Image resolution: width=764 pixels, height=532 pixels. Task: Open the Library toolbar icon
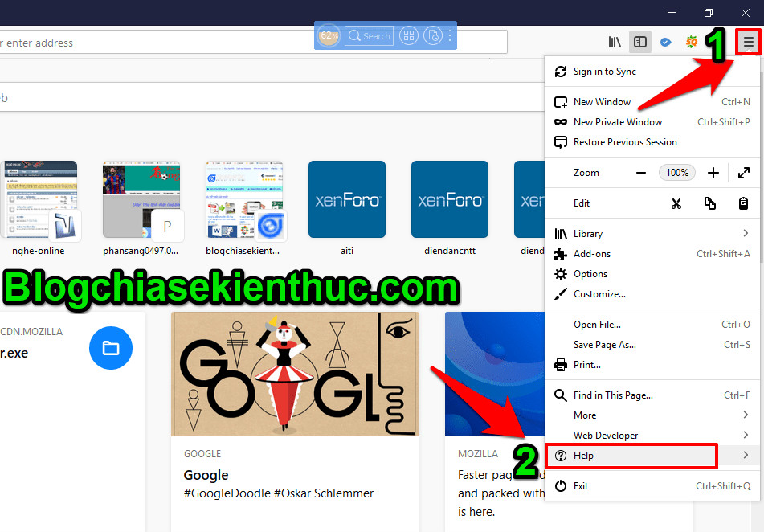click(615, 42)
